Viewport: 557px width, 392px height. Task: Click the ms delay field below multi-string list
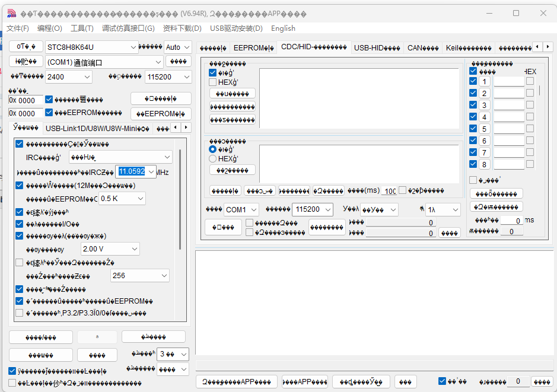[x=512, y=221]
